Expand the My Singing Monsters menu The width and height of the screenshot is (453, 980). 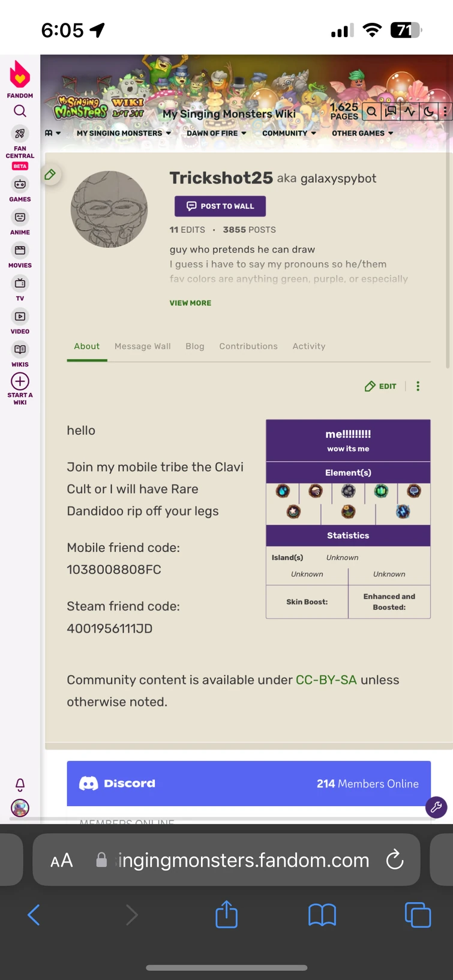(x=124, y=133)
